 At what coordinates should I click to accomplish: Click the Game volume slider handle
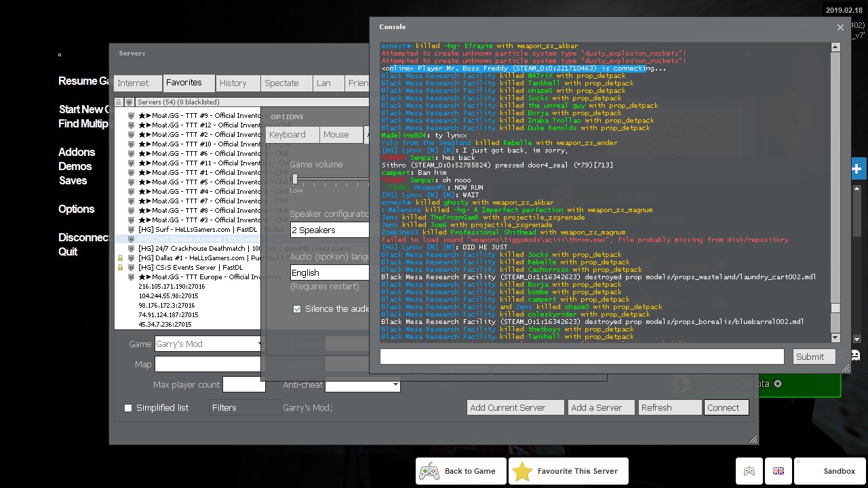click(294, 180)
